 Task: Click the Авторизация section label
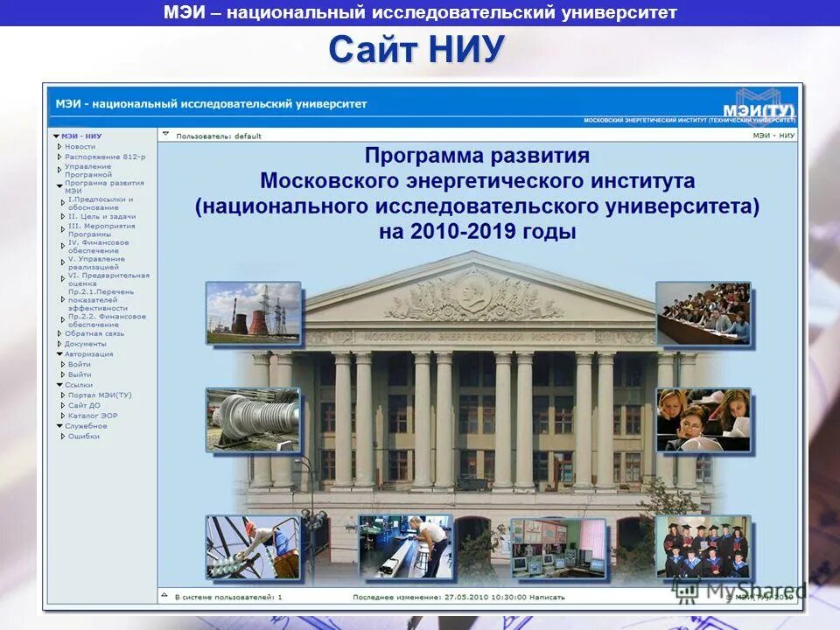point(89,354)
